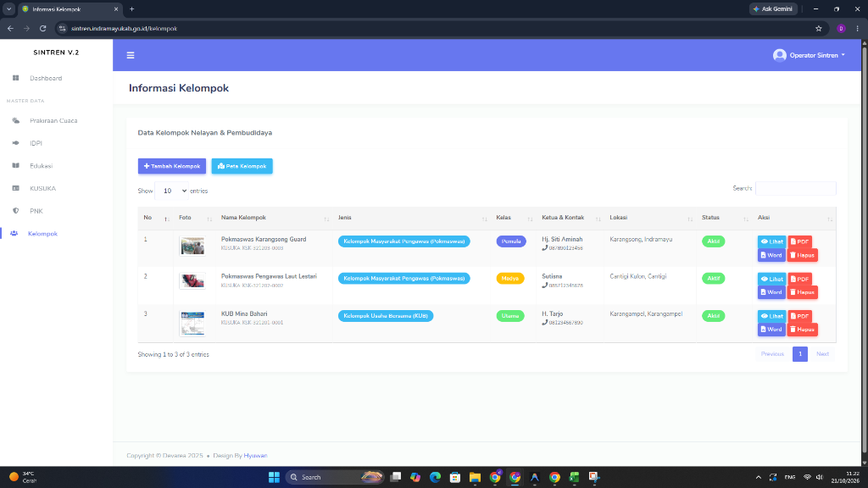
Task: Export PDF for KUB Mina Bahari
Action: coord(800,317)
